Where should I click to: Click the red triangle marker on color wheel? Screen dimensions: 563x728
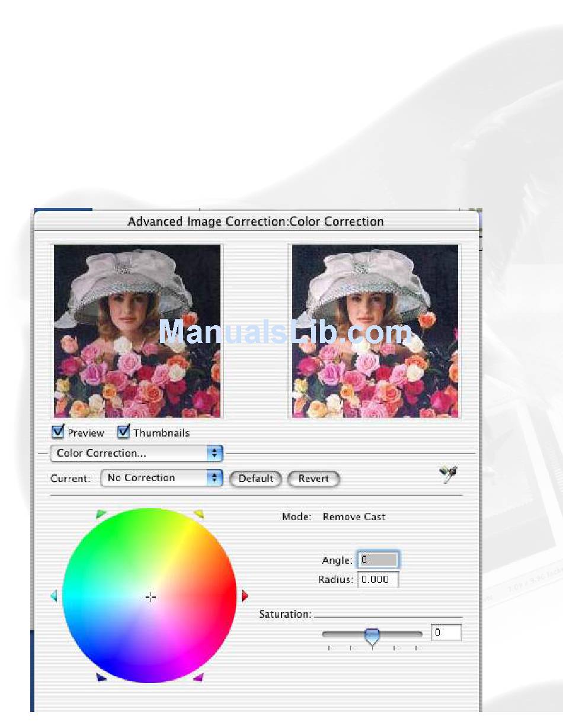coord(245,596)
